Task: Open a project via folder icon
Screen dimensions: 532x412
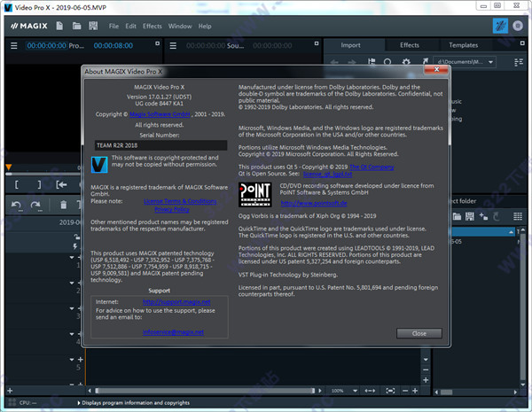Action: click(x=76, y=26)
